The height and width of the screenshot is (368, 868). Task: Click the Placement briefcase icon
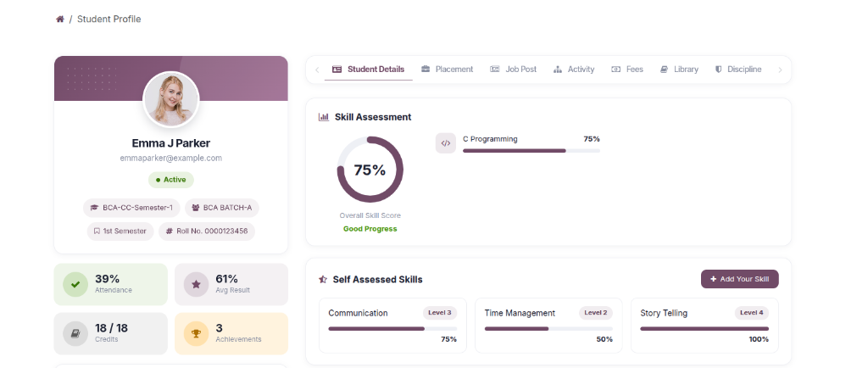pos(426,70)
